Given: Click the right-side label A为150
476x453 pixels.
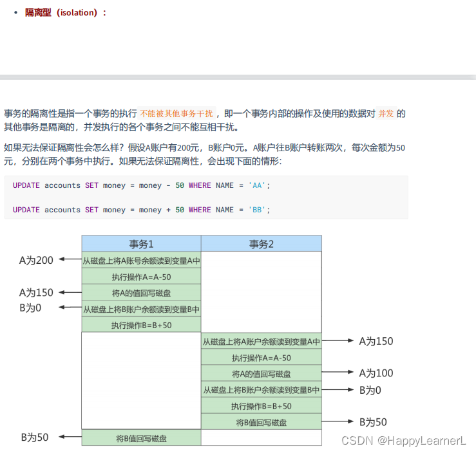Looking at the screenshot, I should (376, 341).
